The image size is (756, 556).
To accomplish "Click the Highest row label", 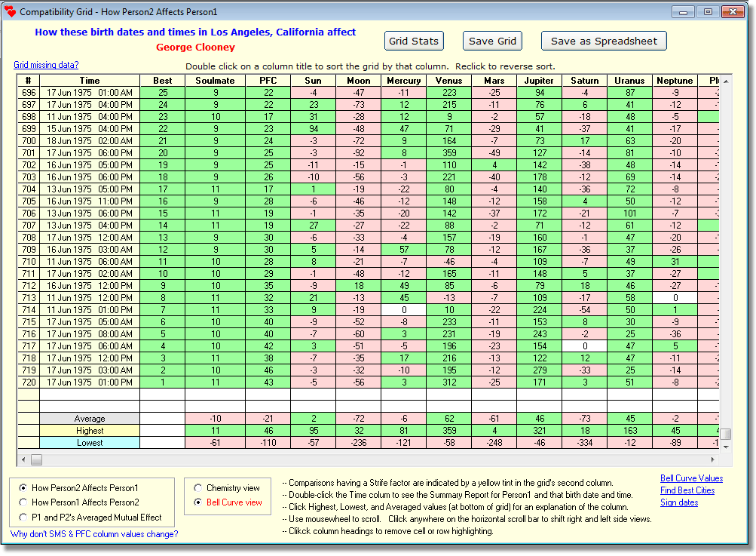I will [x=90, y=430].
